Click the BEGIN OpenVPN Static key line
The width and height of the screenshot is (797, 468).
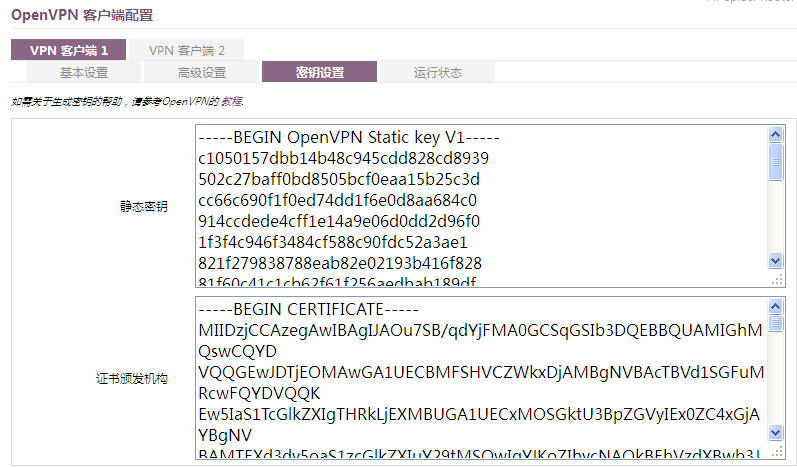tap(348, 137)
